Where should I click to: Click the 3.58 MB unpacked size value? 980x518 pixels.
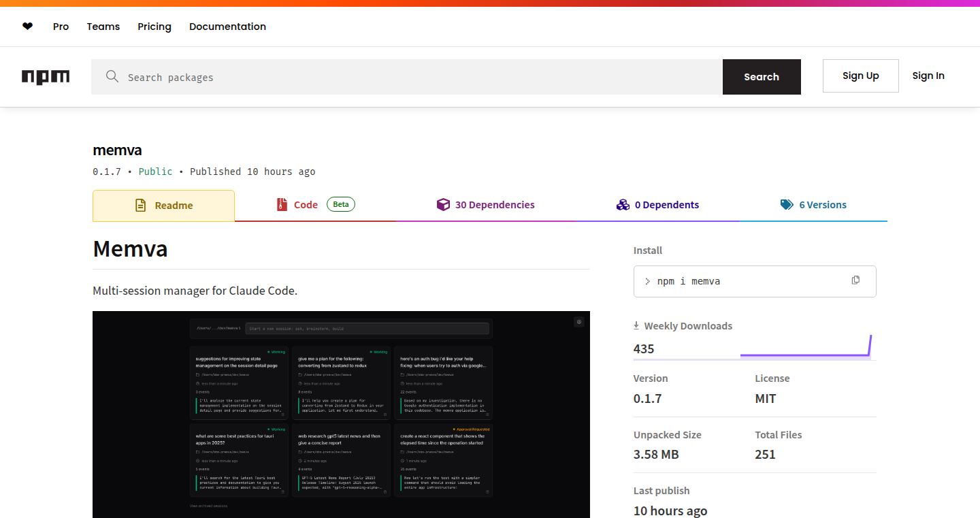click(656, 454)
